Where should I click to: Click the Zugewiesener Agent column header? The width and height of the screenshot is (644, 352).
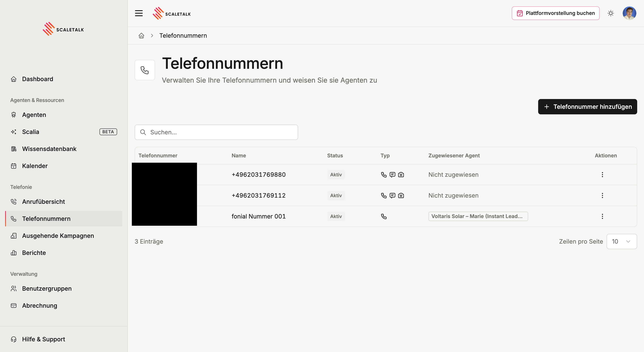pos(454,155)
